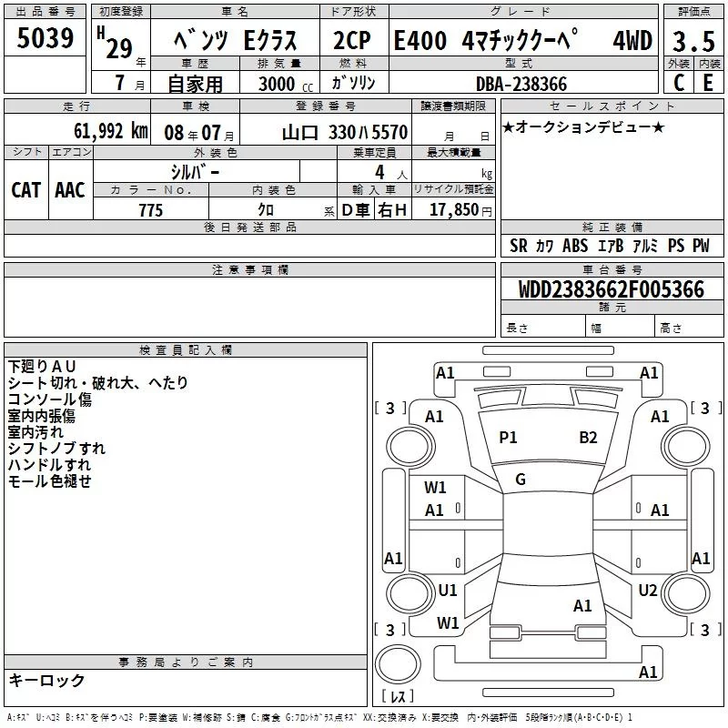Screen dimensions: 728x728
Task: Click the 下廻りＡＵ inspector note line
Action: (43, 366)
